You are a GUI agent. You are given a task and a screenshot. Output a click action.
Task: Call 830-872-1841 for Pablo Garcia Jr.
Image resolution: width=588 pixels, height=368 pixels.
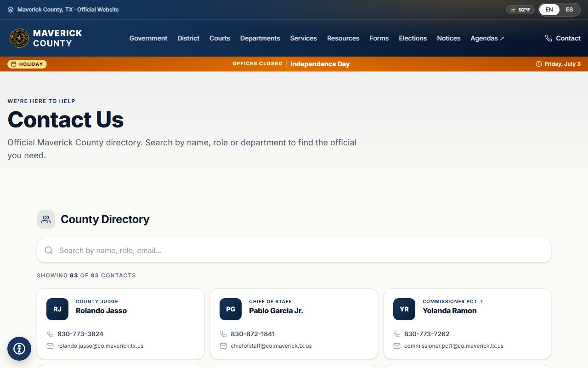[253, 334]
